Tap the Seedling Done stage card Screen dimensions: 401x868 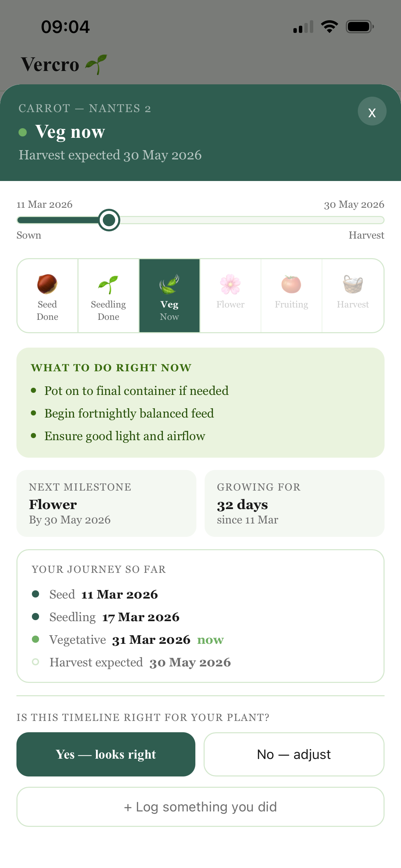point(108,295)
